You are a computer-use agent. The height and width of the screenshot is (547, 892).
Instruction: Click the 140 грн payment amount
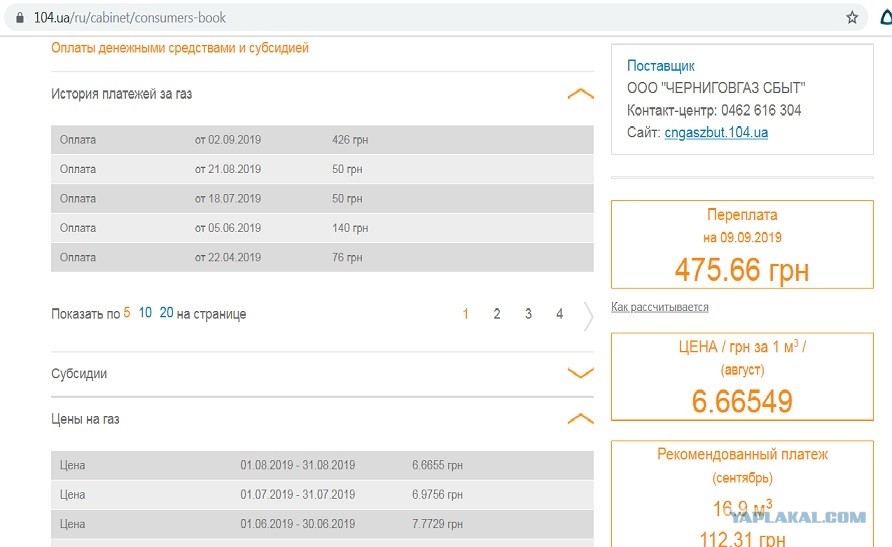click(350, 228)
